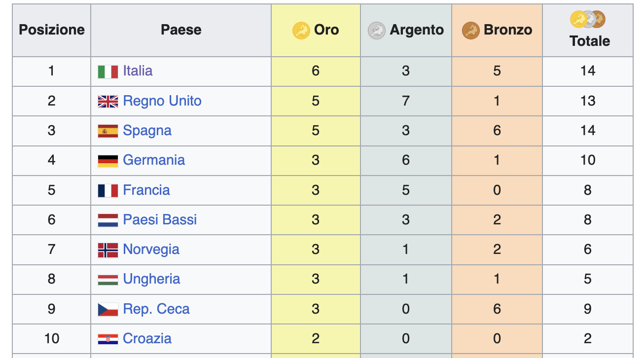Select the Posizione column header
The height and width of the screenshot is (358, 644).
52,30
